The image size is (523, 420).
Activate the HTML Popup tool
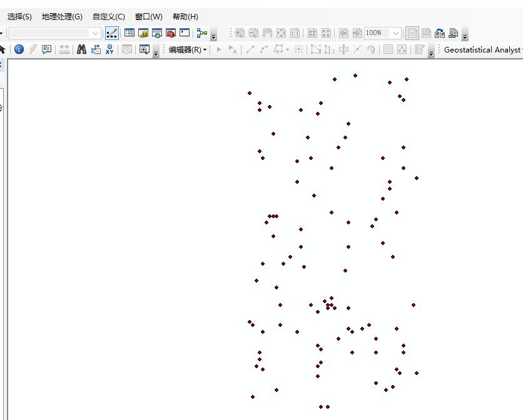pos(47,49)
